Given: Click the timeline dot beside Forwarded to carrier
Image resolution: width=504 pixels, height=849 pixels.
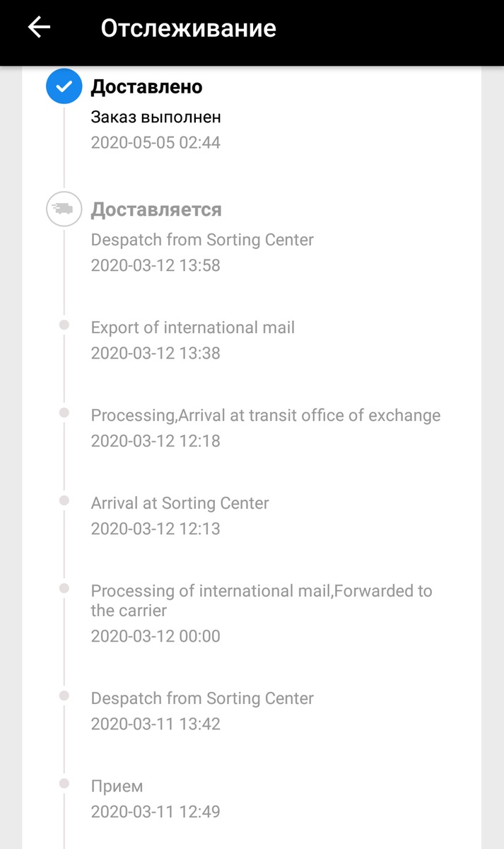Looking at the screenshot, I should tap(64, 588).
